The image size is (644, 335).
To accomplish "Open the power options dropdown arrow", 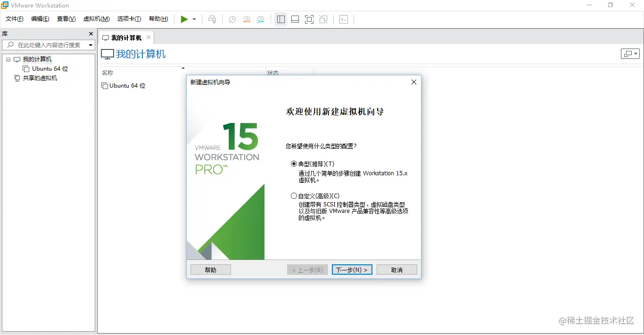I will click(x=194, y=19).
